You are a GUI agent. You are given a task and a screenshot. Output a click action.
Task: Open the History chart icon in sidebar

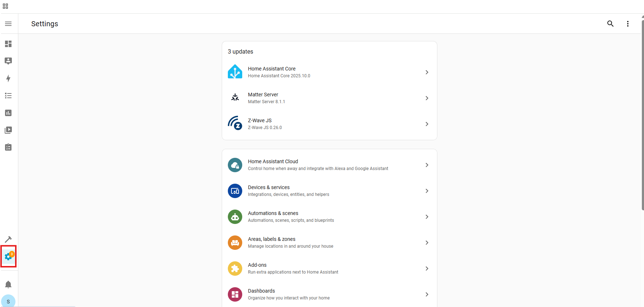tap(8, 113)
